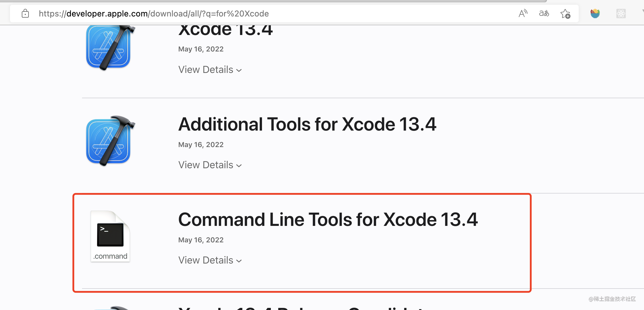This screenshot has height=310, width=644.
Task: Click the site lock icon in address bar
Action: 25,14
